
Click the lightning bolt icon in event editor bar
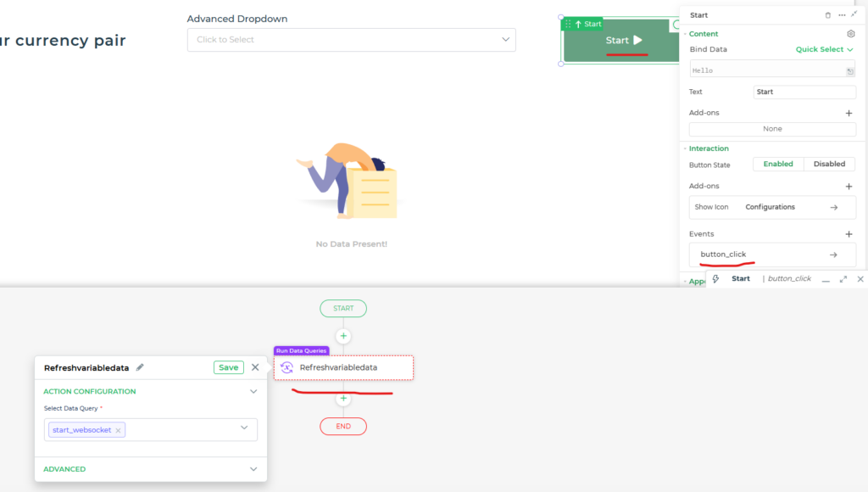pyautogui.click(x=716, y=278)
